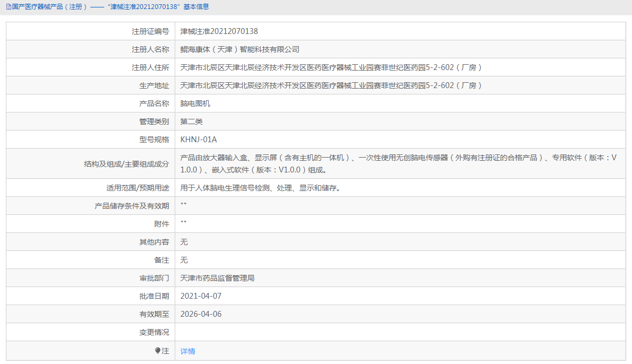Viewport: 632px width, 364px height.
Task: Select the registration number 津械注准20212070138 value
Action: (x=219, y=31)
